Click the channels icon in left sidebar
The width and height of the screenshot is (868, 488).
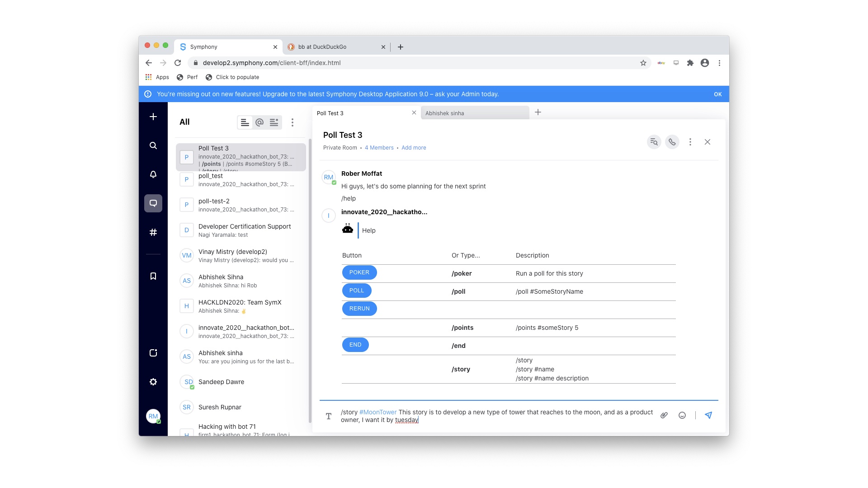[153, 232]
